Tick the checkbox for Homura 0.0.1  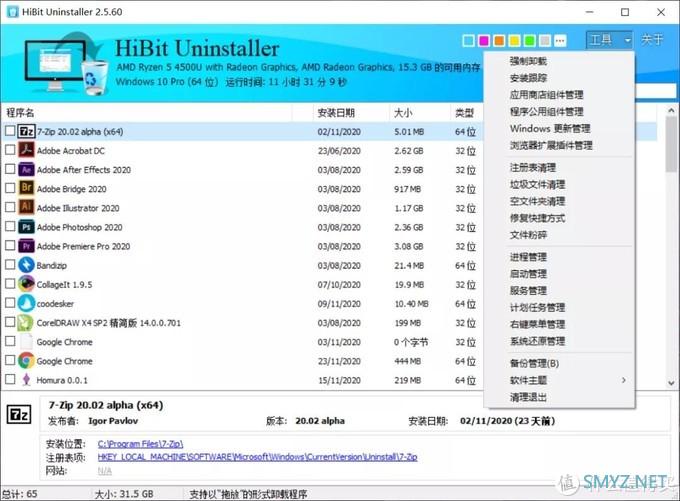tap(10, 379)
